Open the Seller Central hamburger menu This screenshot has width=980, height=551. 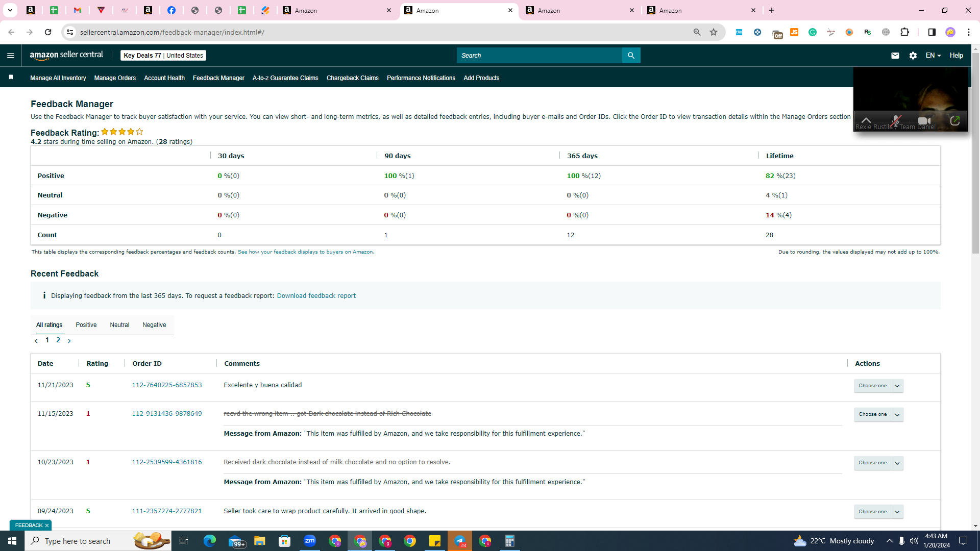tap(11, 56)
